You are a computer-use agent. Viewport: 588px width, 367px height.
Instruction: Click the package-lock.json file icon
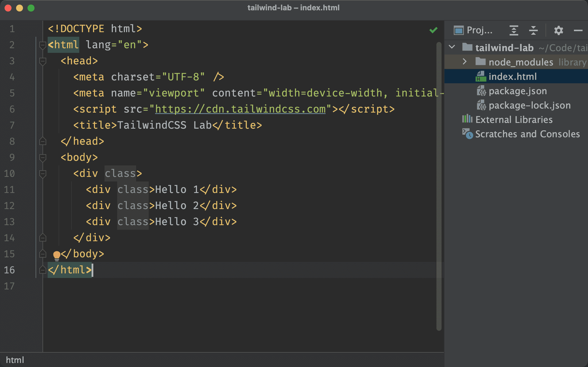click(x=481, y=105)
